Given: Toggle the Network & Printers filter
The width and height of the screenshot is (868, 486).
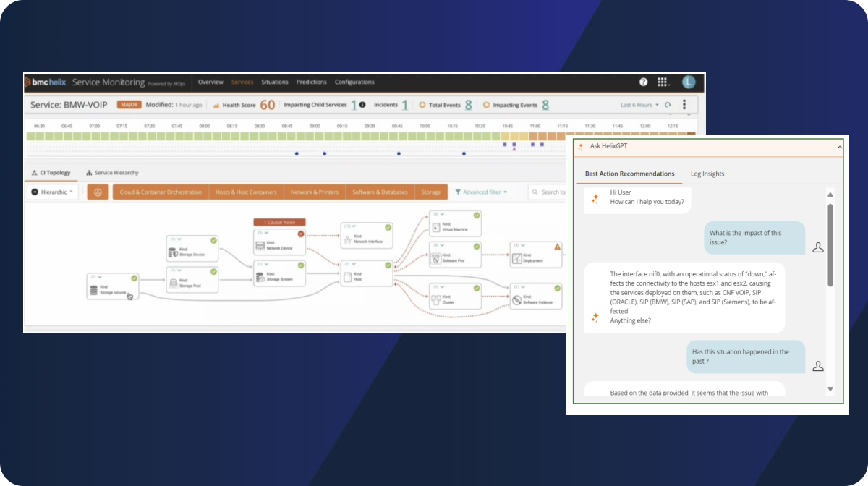Looking at the screenshot, I should (x=315, y=192).
